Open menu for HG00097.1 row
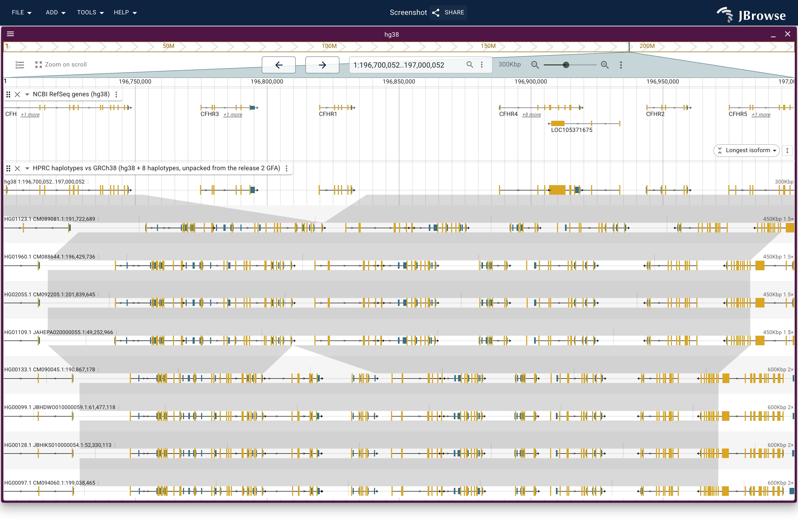 click(99, 483)
